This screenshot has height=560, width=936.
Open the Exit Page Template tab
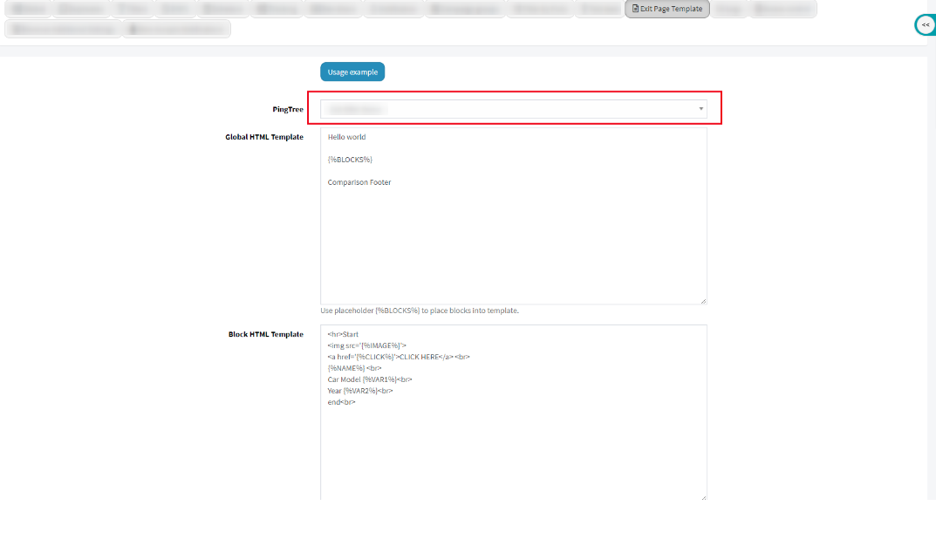tap(667, 9)
